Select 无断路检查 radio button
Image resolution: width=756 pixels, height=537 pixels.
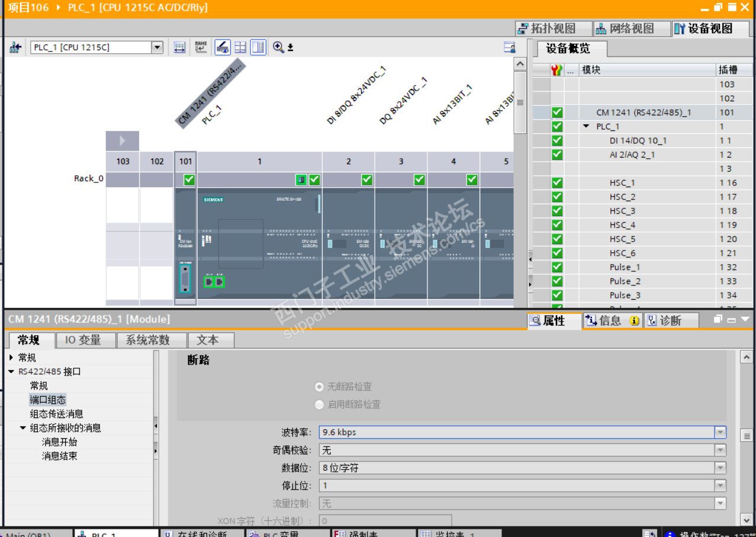[320, 387]
